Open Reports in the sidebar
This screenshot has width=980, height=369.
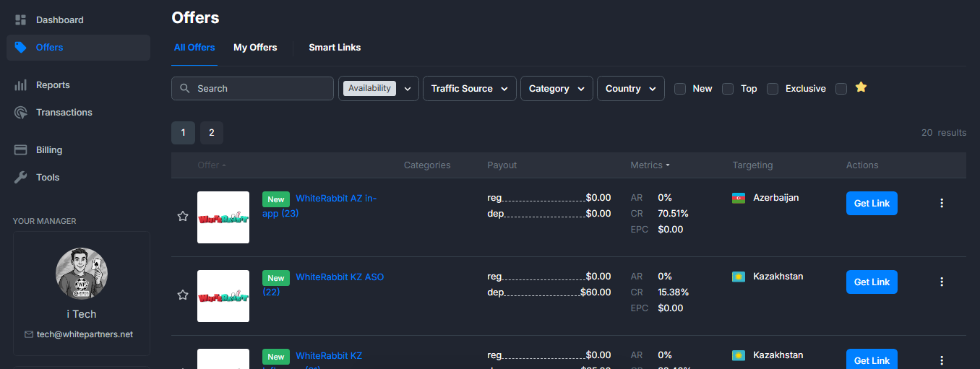(x=78, y=84)
